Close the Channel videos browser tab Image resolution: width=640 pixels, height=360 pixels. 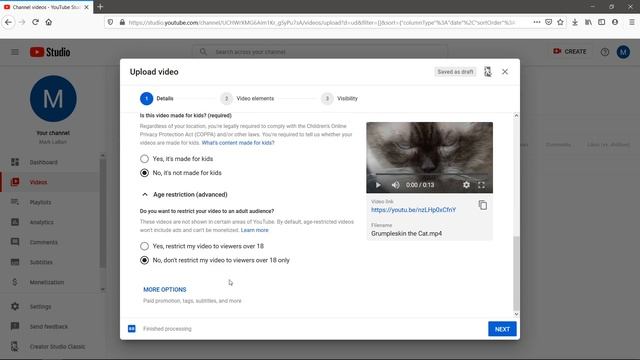click(87, 7)
